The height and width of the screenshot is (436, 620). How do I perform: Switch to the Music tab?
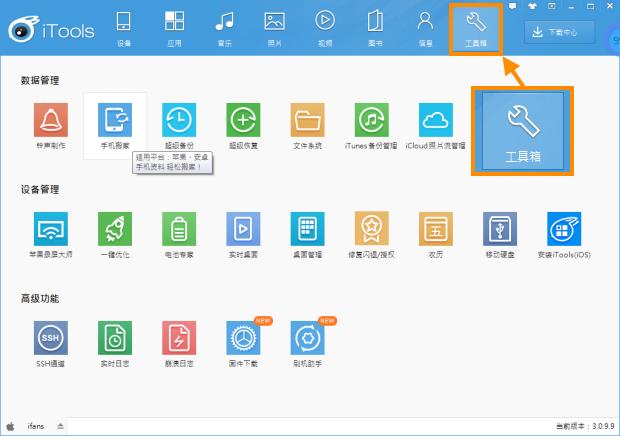[225, 28]
